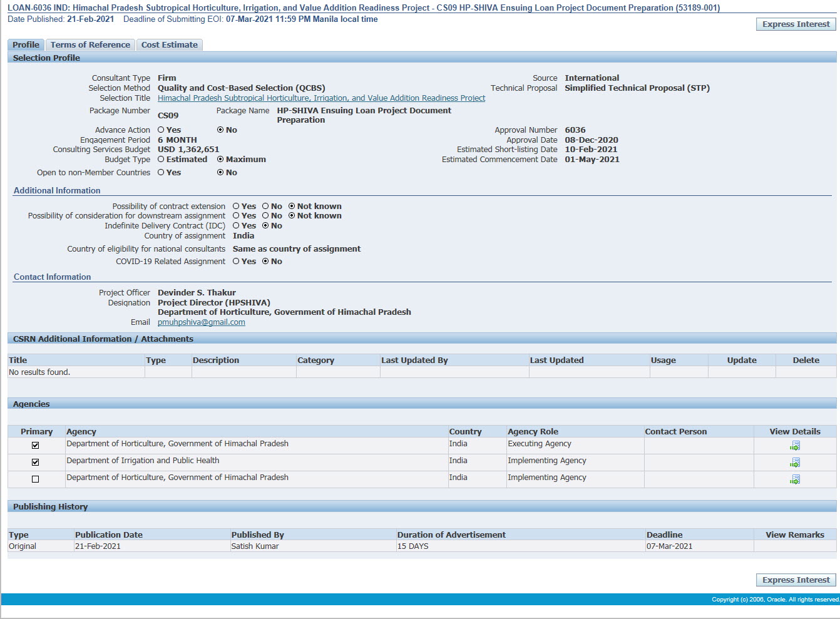
Task: Open the Terms of Reference tab
Action: coord(90,44)
